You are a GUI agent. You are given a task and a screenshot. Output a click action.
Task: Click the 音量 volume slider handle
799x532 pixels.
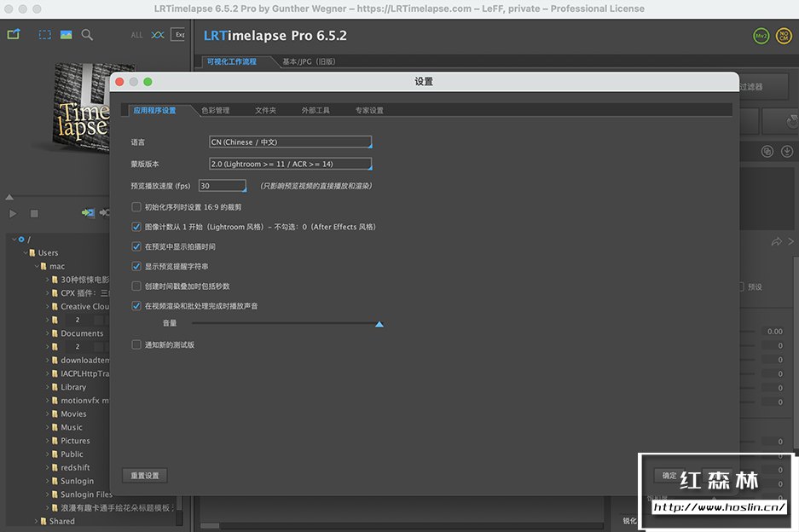pos(379,324)
